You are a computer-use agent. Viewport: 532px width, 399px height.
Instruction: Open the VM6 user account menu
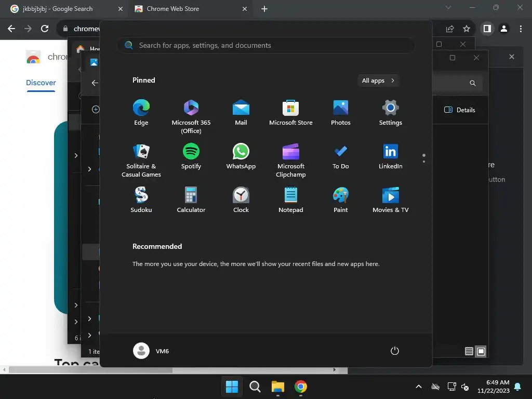(x=151, y=351)
